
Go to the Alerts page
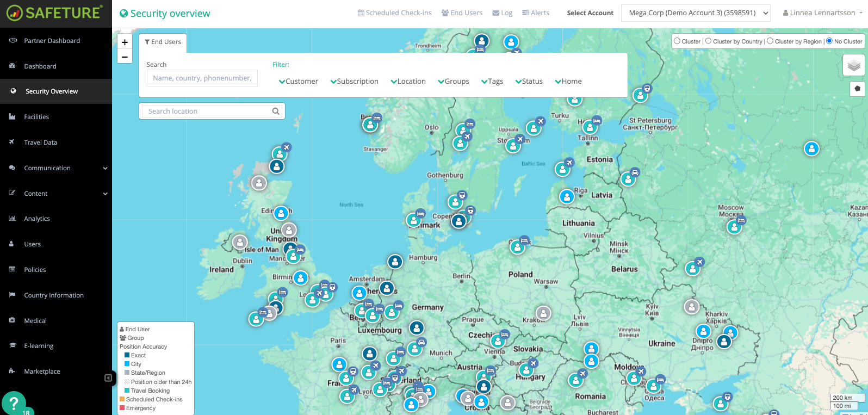(536, 13)
